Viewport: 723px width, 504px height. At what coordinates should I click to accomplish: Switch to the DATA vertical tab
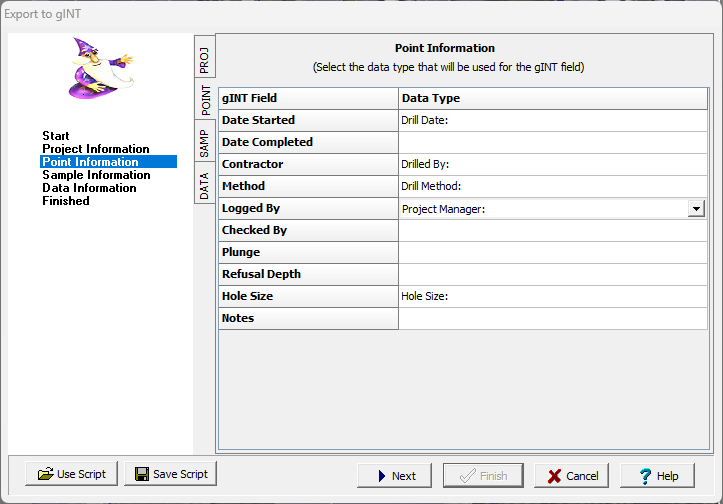[x=204, y=186]
